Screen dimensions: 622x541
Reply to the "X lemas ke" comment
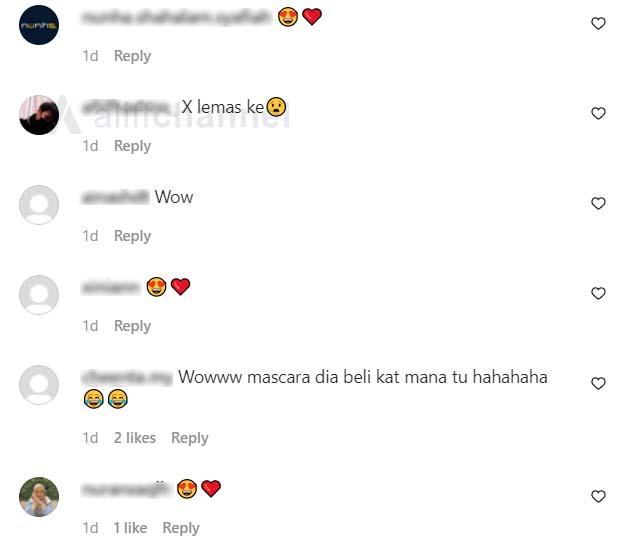coord(132,146)
